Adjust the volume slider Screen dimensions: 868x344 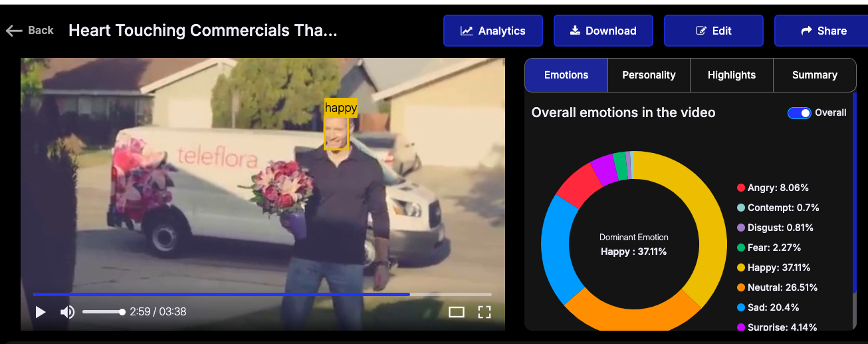click(x=104, y=312)
